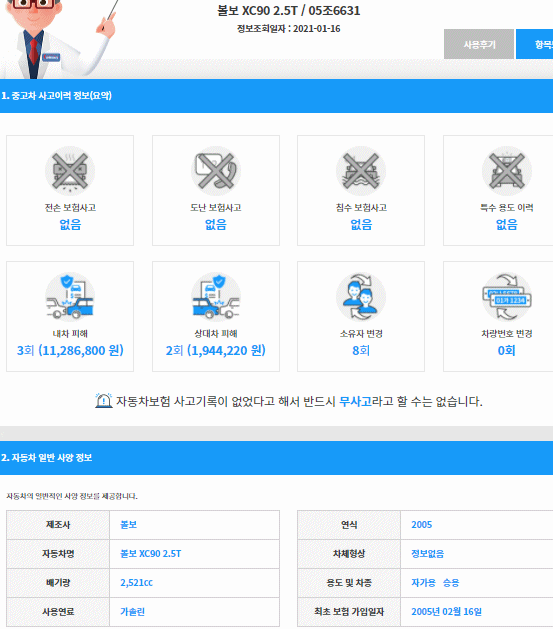
Task: Click the 내차 피해 collision icon
Action: click(70, 297)
